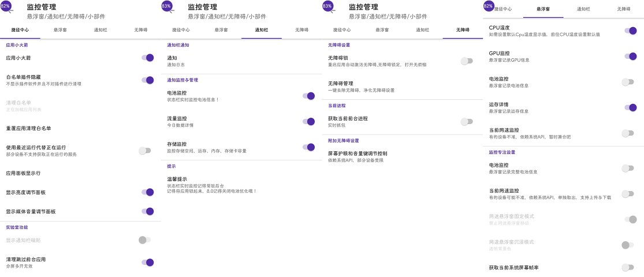Tap the 82% bubble on 悬浮窗 settings screen
Viewport: 644px width, 277px height.
click(x=488, y=6)
